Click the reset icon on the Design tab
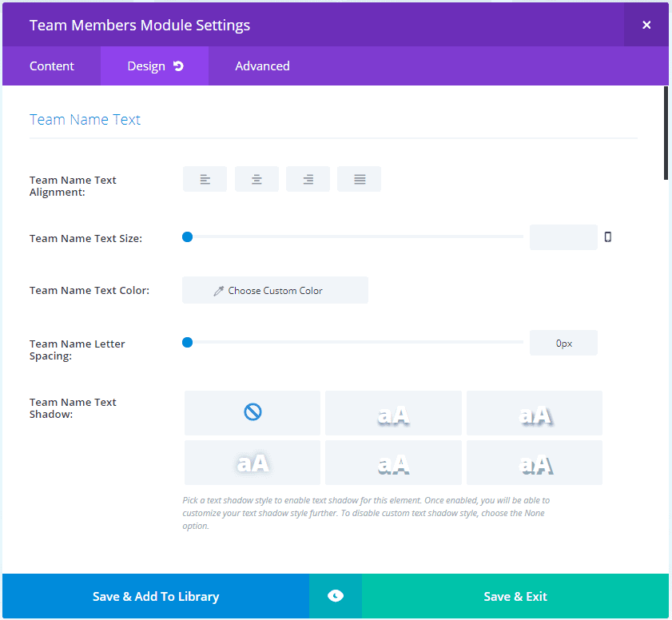 (x=178, y=66)
